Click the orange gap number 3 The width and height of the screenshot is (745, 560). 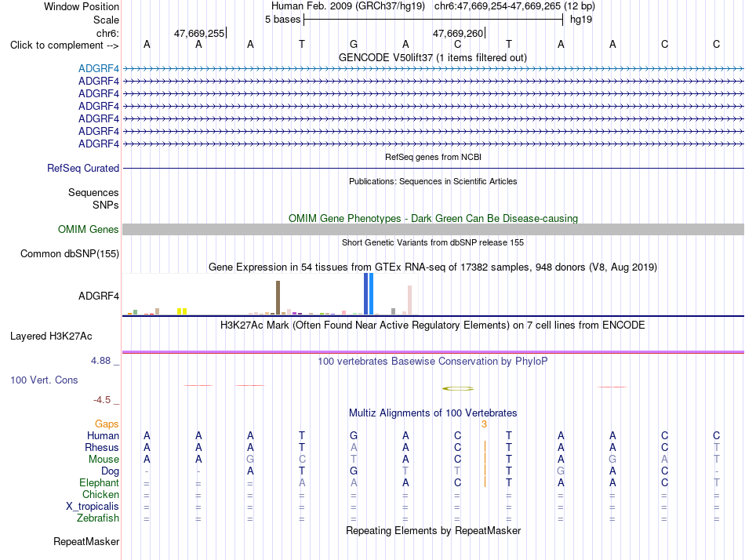484,424
